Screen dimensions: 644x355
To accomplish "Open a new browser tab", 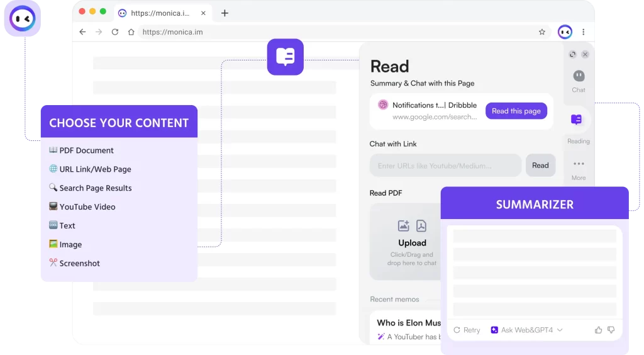I will [225, 13].
